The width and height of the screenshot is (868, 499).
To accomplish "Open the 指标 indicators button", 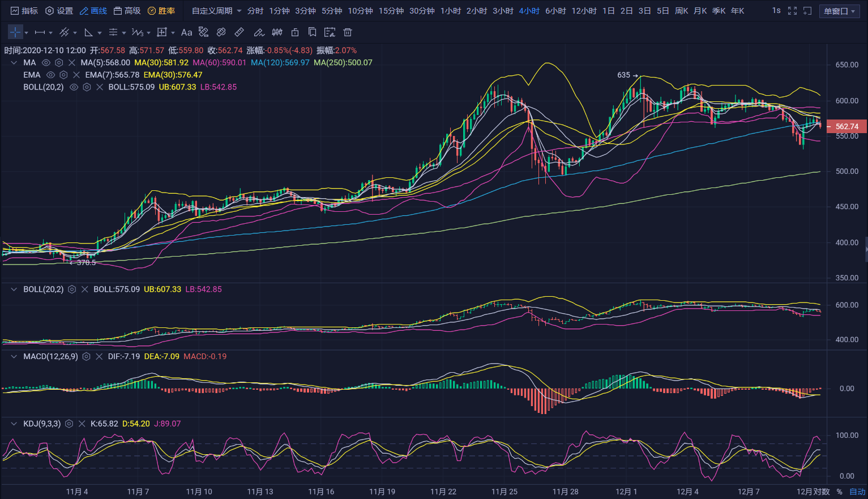I will coord(24,11).
